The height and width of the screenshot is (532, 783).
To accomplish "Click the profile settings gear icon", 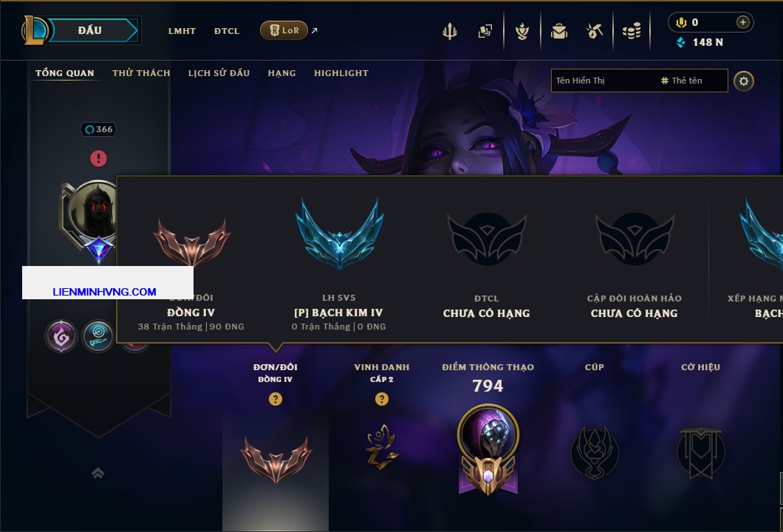I will (744, 81).
